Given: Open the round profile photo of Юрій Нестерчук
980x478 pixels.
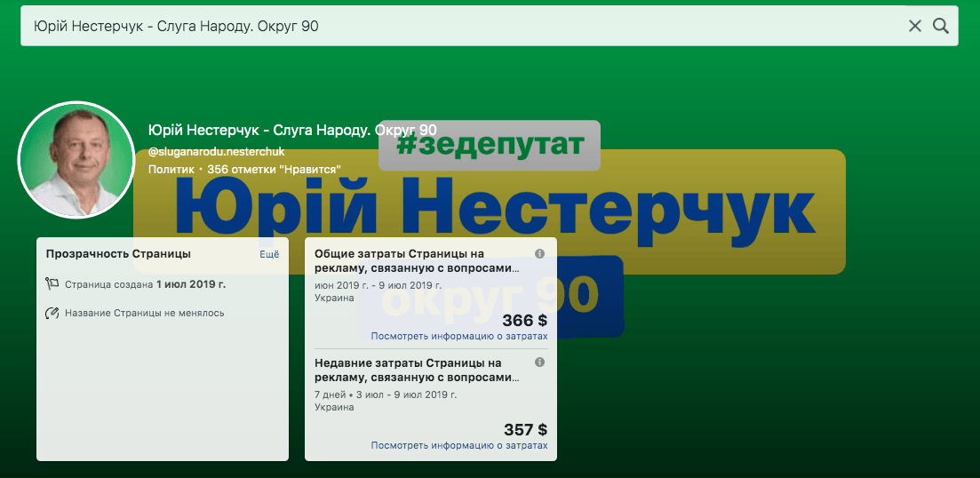Looking at the screenshot, I should pos(76,160).
